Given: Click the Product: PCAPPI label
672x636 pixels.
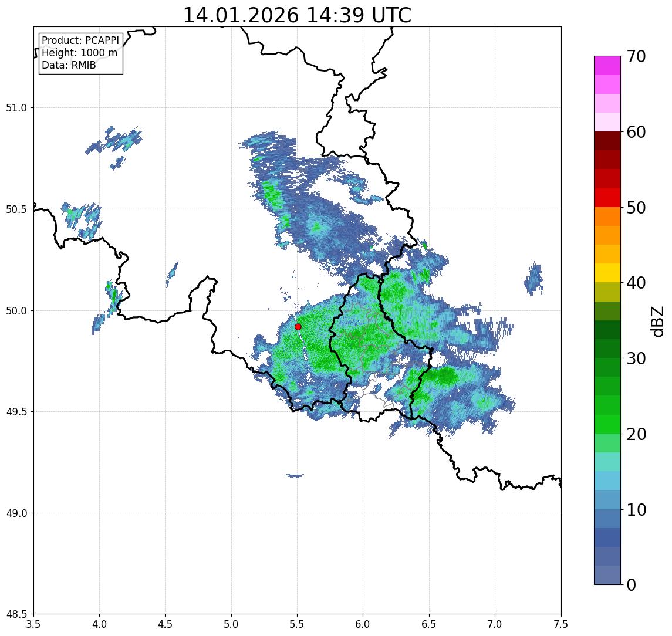Looking at the screenshot, I should pos(80,40).
